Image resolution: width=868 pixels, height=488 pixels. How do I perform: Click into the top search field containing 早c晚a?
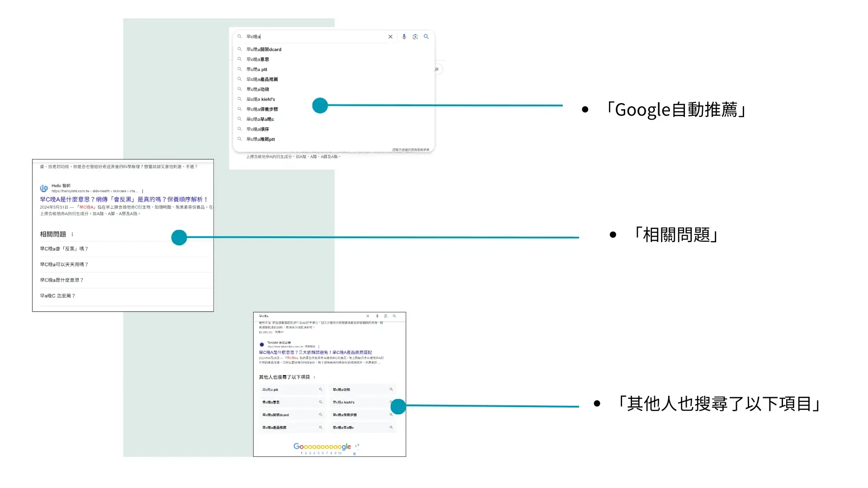point(314,37)
